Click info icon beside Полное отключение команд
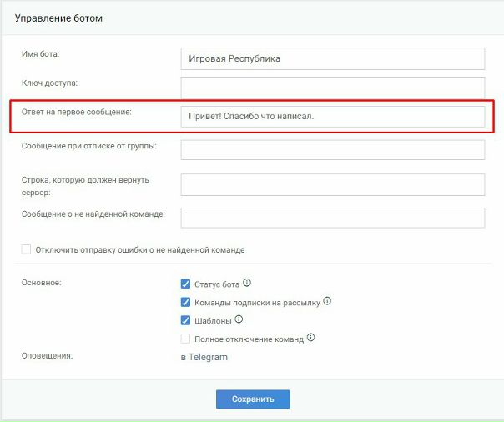This screenshot has height=422, width=504. coord(310,338)
